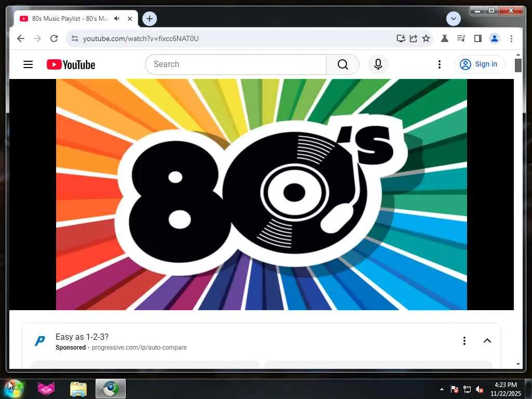Open Chrome's three-dot menu
Screen dimensions: 532x399
pos(511,38)
